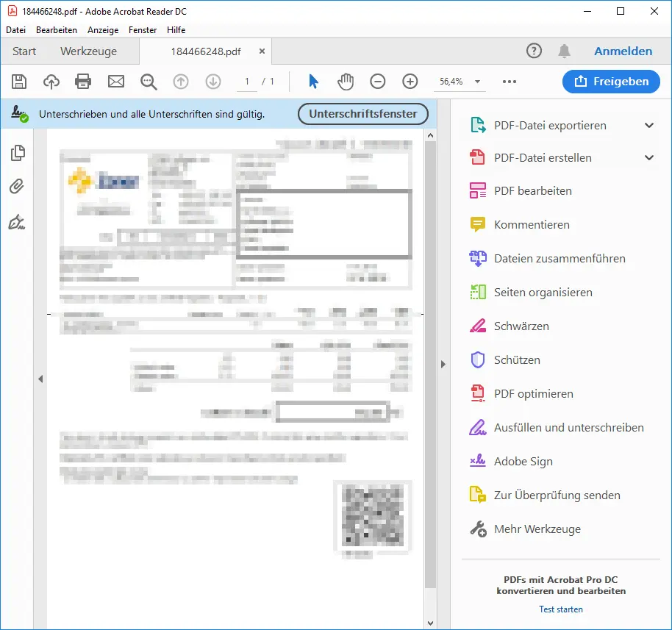
Task: Select the 184466248.pdf document tab
Action: [206, 51]
